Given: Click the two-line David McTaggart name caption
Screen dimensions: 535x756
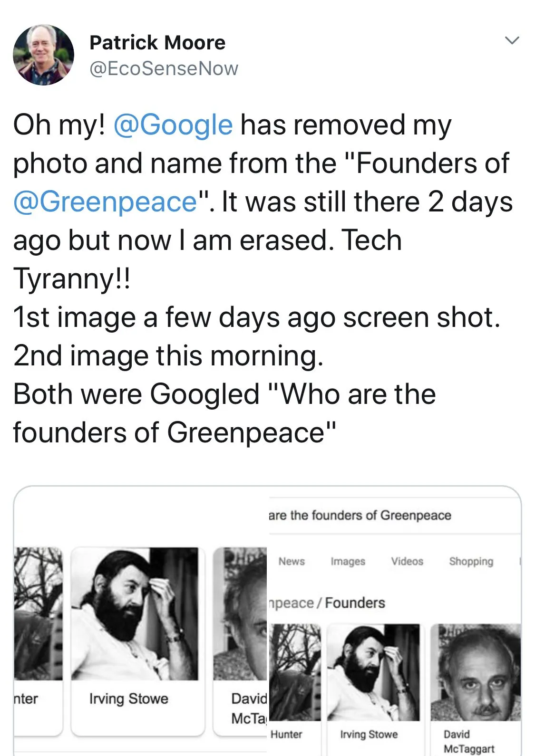Looking at the screenshot, I should click(469, 741).
